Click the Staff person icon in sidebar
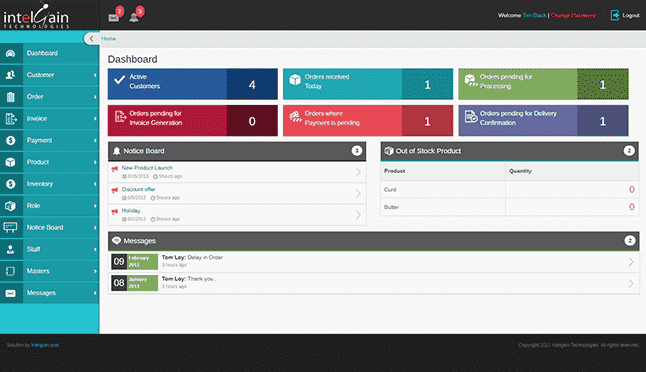This screenshot has height=372, width=646. (x=11, y=249)
